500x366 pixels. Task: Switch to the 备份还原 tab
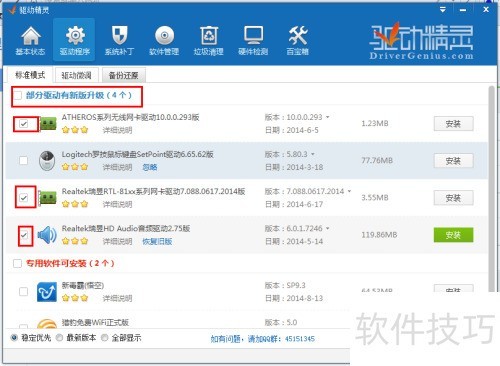[124, 76]
